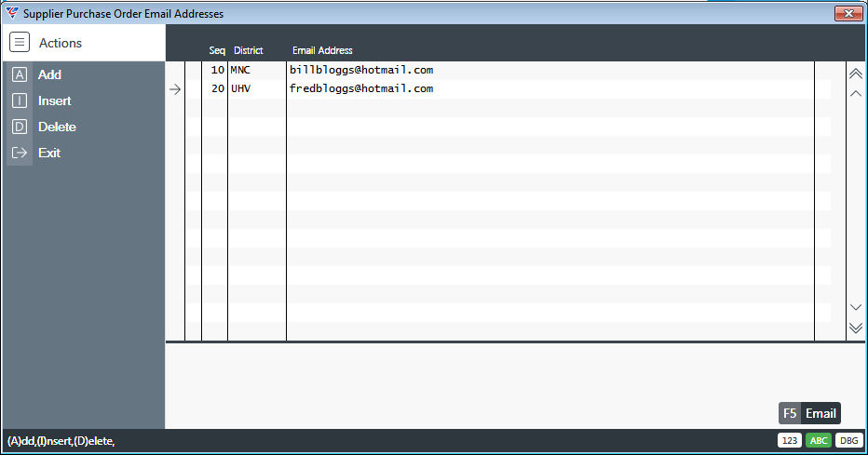Jump to top with the double up chevron
This screenshot has height=455, width=868.
856,74
